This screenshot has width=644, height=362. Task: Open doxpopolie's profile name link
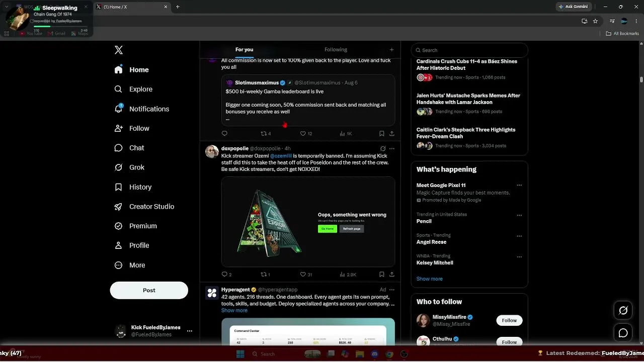point(235,149)
